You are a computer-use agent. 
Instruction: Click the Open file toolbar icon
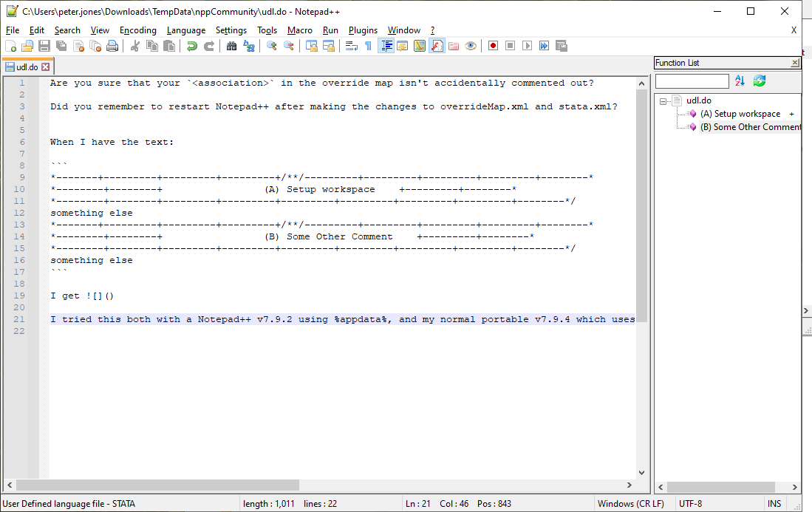pyautogui.click(x=27, y=46)
